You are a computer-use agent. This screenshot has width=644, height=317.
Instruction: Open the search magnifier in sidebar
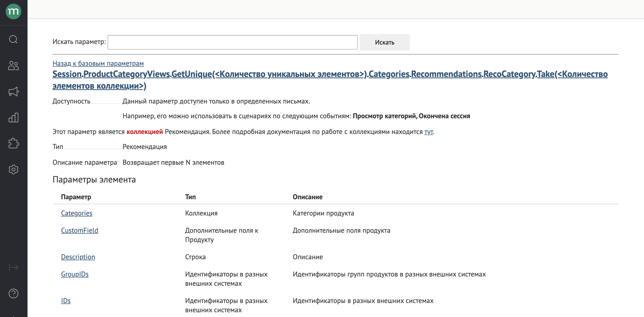(x=14, y=39)
